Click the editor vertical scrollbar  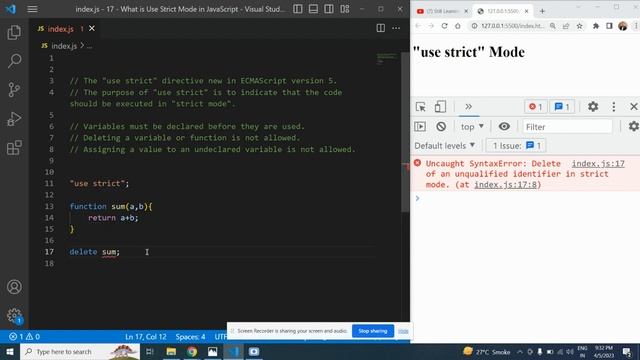point(405,132)
